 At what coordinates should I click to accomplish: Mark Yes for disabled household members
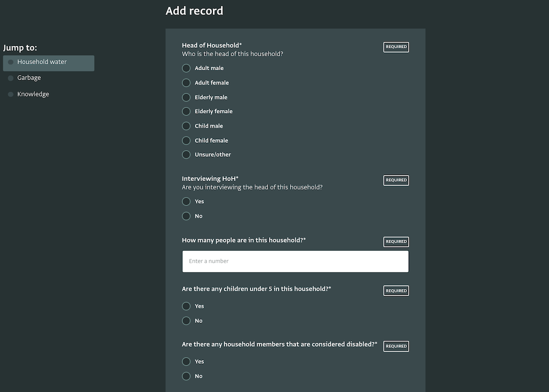186,362
